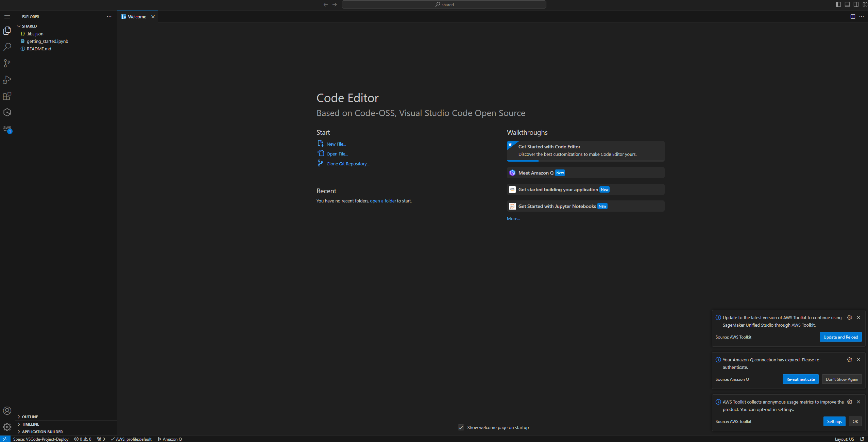The width and height of the screenshot is (868, 442).
Task: Click the shared command center search box
Action: pos(444,4)
